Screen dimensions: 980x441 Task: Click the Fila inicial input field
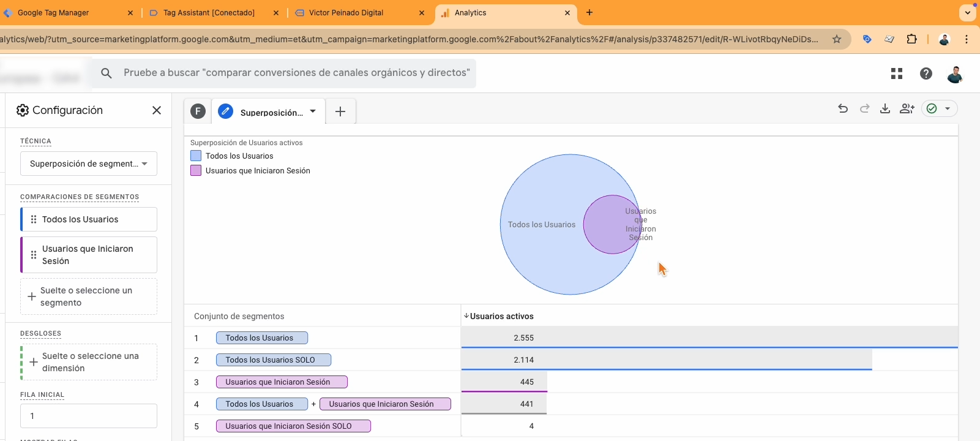(x=89, y=416)
